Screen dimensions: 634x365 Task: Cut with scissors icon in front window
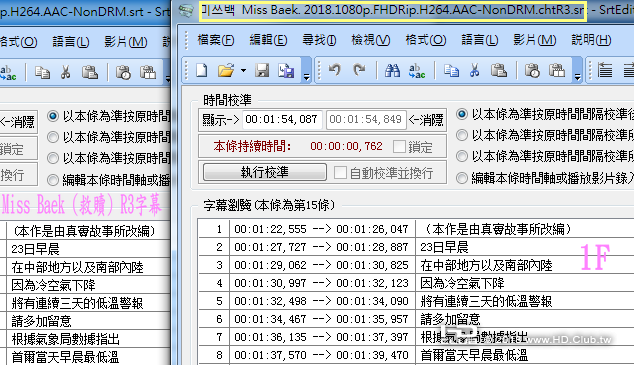(475, 71)
